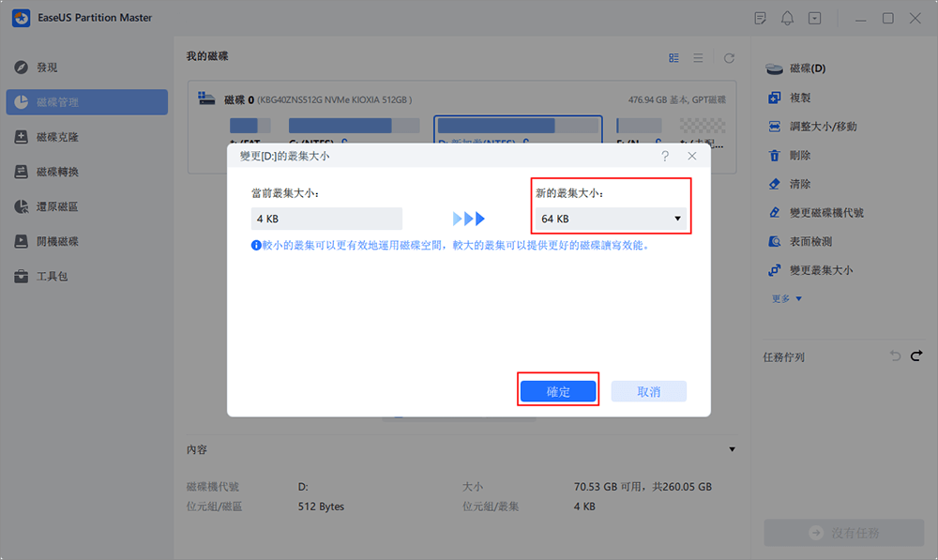Select the C: NTFS partition bar
This screenshot has height=560, width=938.
click(x=355, y=126)
